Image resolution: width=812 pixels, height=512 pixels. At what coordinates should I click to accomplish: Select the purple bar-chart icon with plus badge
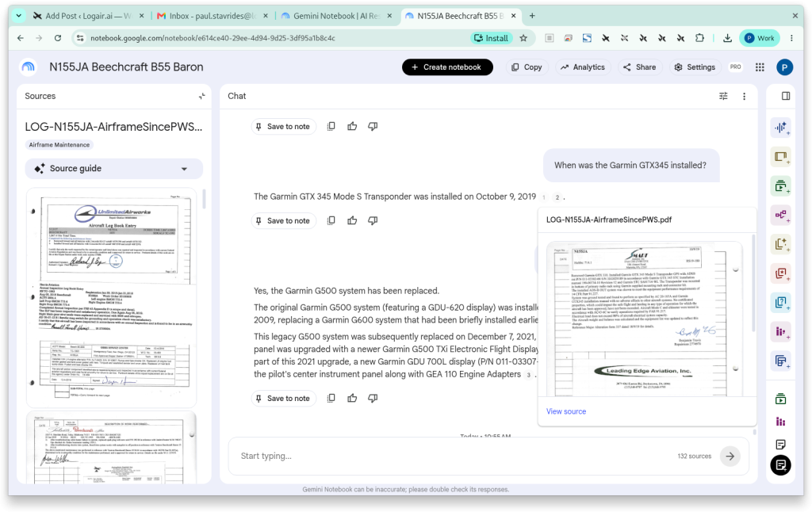point(781,331)
